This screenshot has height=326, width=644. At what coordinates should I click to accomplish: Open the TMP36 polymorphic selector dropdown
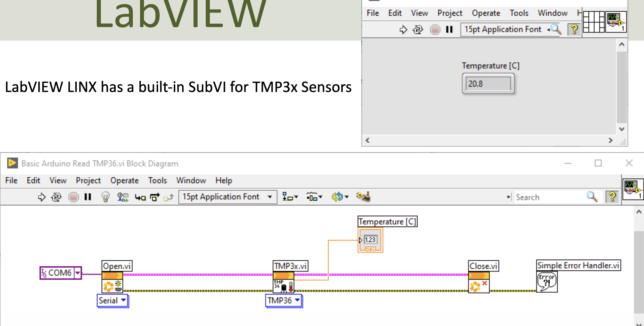pyautogui.click(x=284, y=301)
